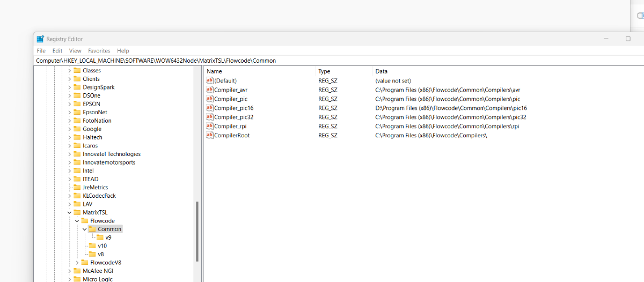This screenshot has width=644, height=282.
Task: Click the DesignSpark folder icon
Action: tap(77, 87)
